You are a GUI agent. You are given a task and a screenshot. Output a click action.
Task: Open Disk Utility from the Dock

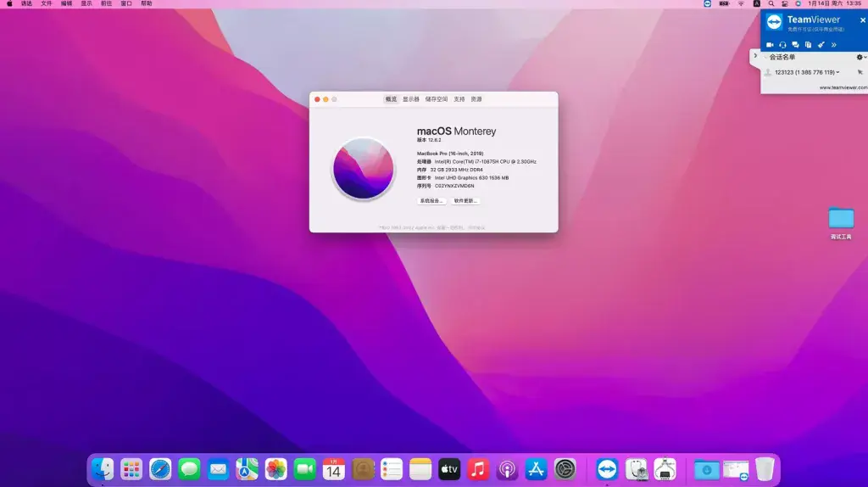(636, 469)
